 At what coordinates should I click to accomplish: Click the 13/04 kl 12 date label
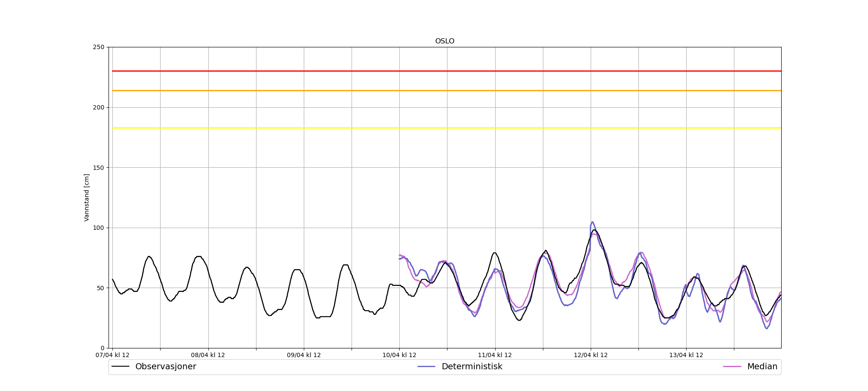tap(686, 355)
